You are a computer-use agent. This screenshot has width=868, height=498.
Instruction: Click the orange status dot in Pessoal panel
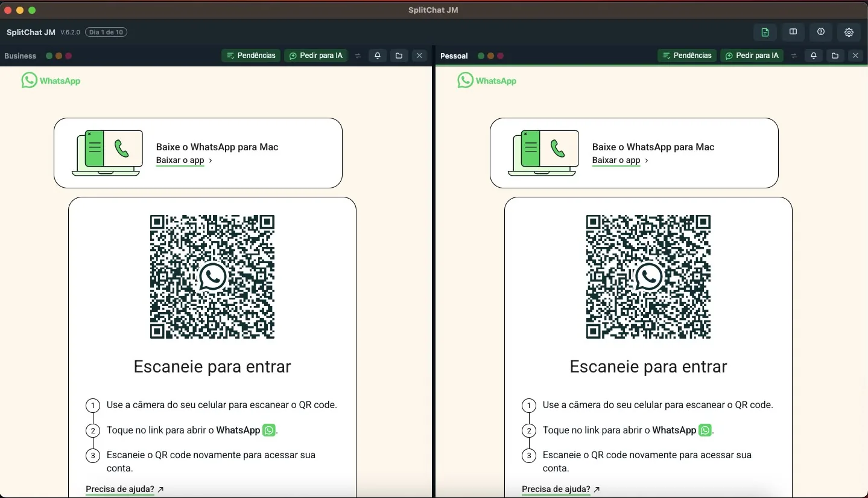point(490,56)
